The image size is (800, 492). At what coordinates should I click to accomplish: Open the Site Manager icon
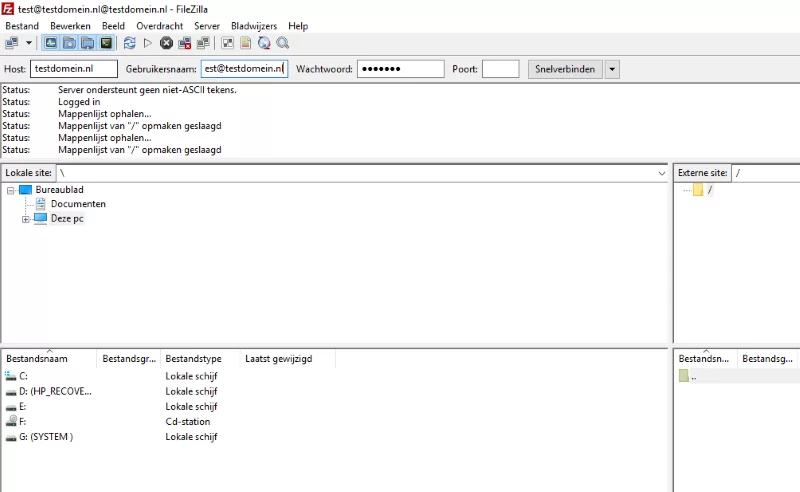pyautogui.click(x=12, y=43)
